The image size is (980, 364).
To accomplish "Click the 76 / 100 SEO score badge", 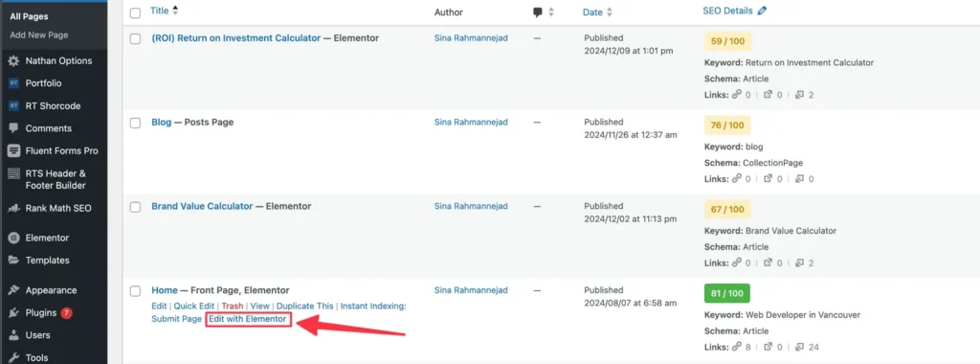I will pos(727,125).
